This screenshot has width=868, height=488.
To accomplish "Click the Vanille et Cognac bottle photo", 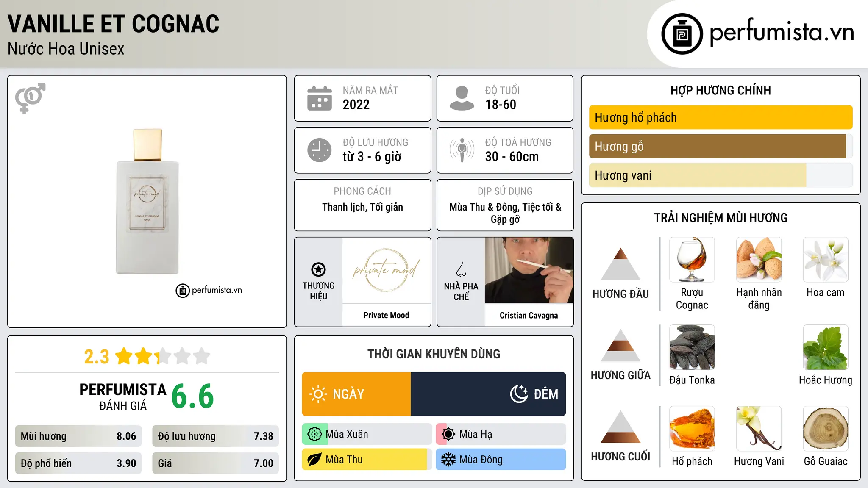I will [147, 202].
